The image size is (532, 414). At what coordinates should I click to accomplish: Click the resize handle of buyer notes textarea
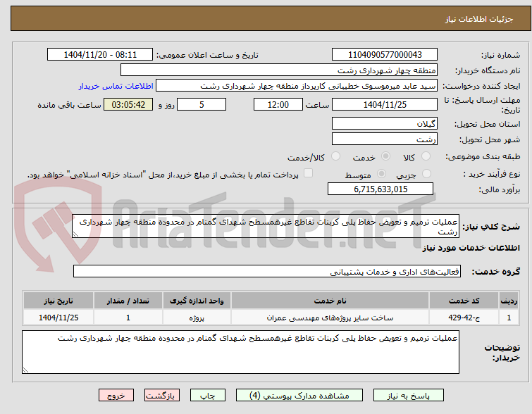coord(26,370)
